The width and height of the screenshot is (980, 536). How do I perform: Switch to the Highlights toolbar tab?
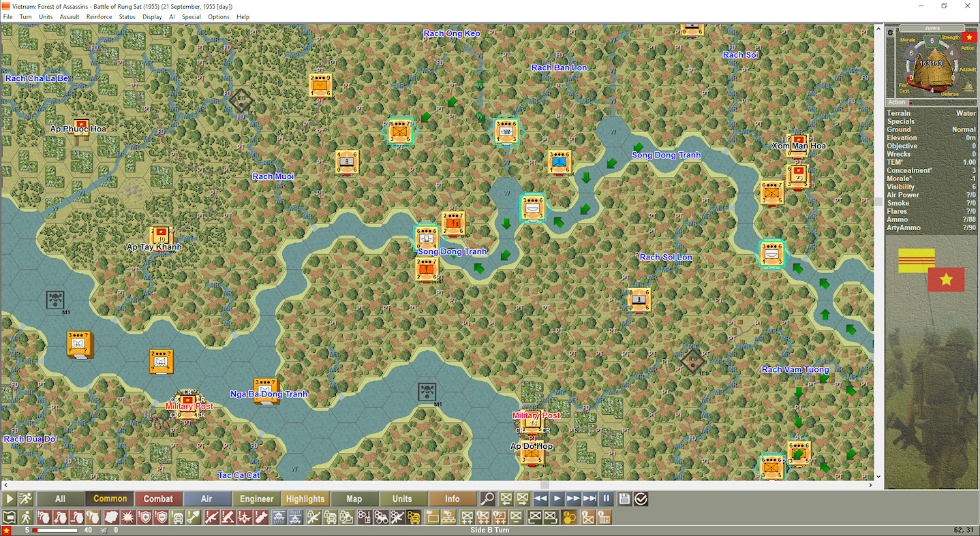(305, 499)
